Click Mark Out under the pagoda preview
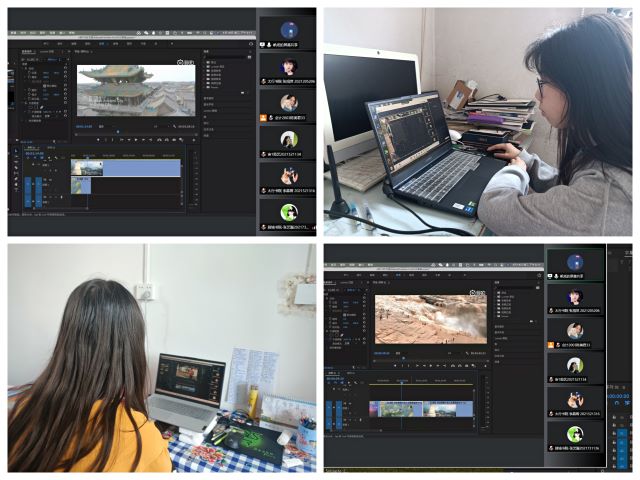 (112, 140)
